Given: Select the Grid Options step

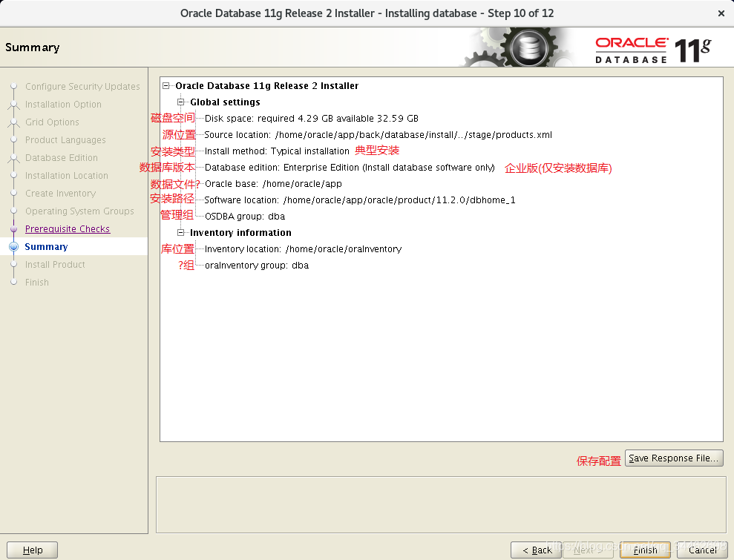Looking at the screenshot, I should pos(52,122).
